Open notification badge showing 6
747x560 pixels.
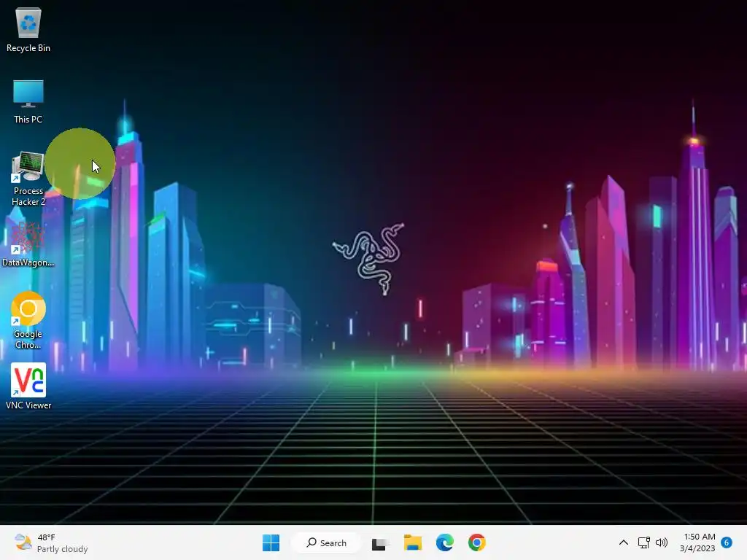click(727, 542)
